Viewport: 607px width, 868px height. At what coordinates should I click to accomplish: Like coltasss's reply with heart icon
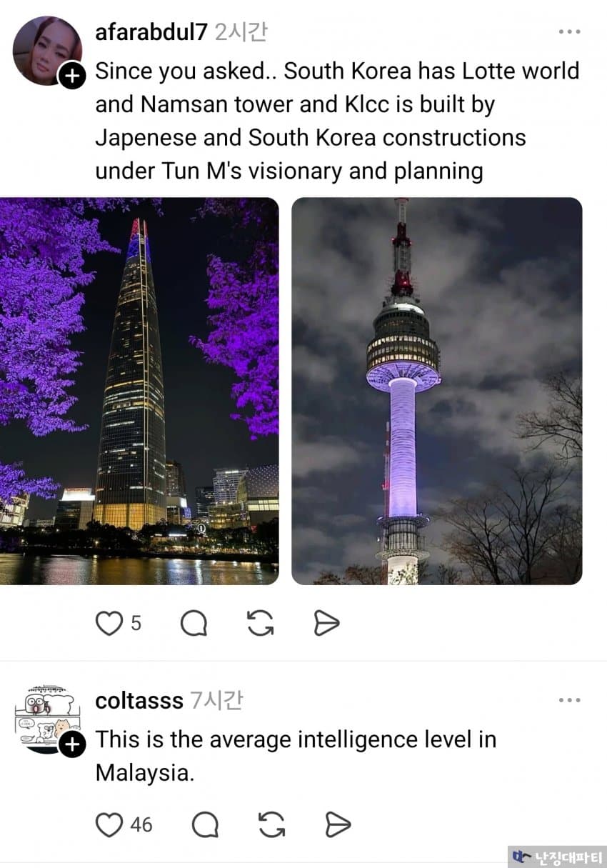pos(109,824)
